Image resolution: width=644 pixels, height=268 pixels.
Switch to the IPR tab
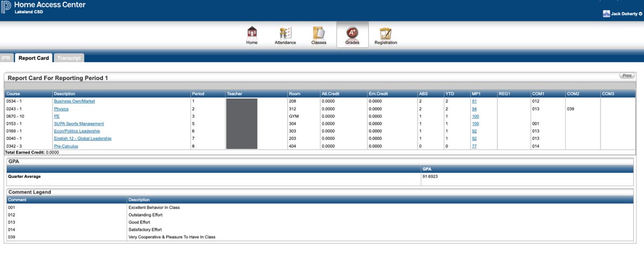click(6, 58)
